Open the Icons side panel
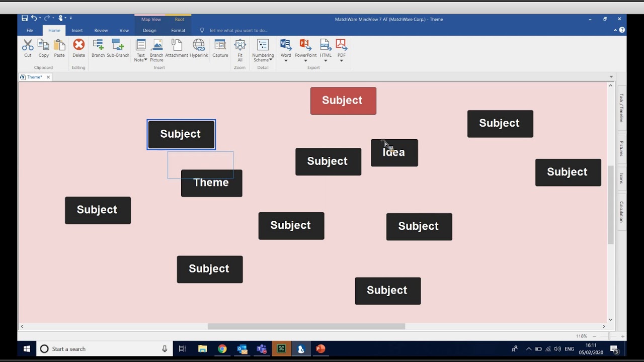The image size is (644, 362). point(621,178)
